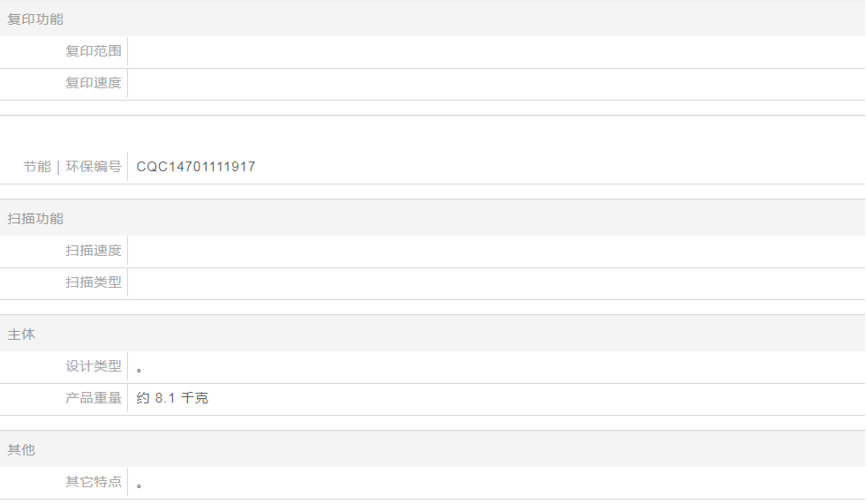The image size is (866, 504).
Task: Click the empty value cell beside 复印范围
Action: 494,51
